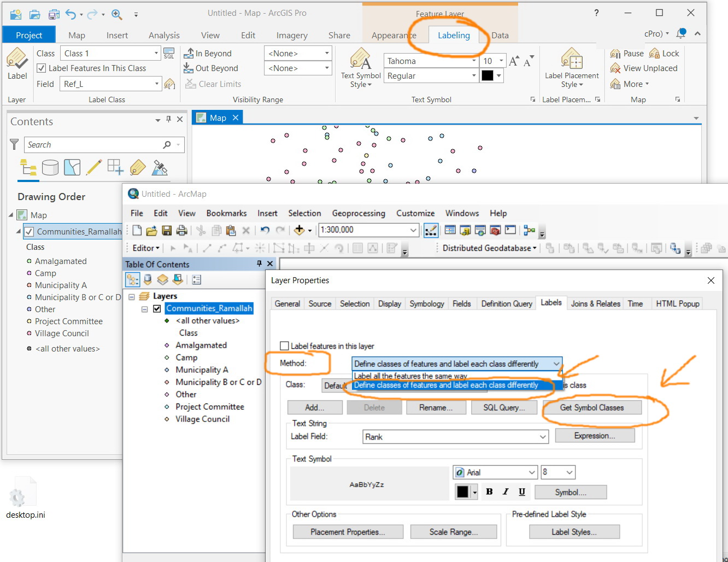Click Text Symbol Style gallery icon
The height and width of the screenshot is (562, 728).
pyautogui.click(x=361, y=59)
